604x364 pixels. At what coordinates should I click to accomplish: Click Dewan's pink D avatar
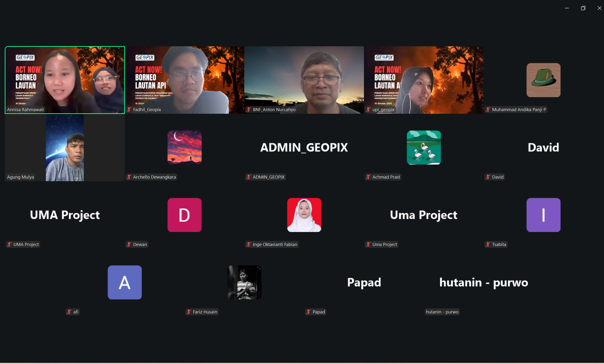point(184,215)
